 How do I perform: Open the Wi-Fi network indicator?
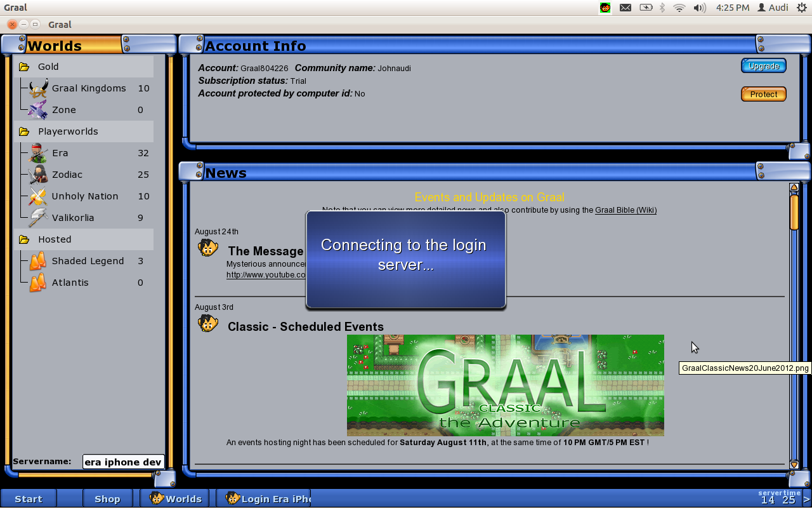679,8
